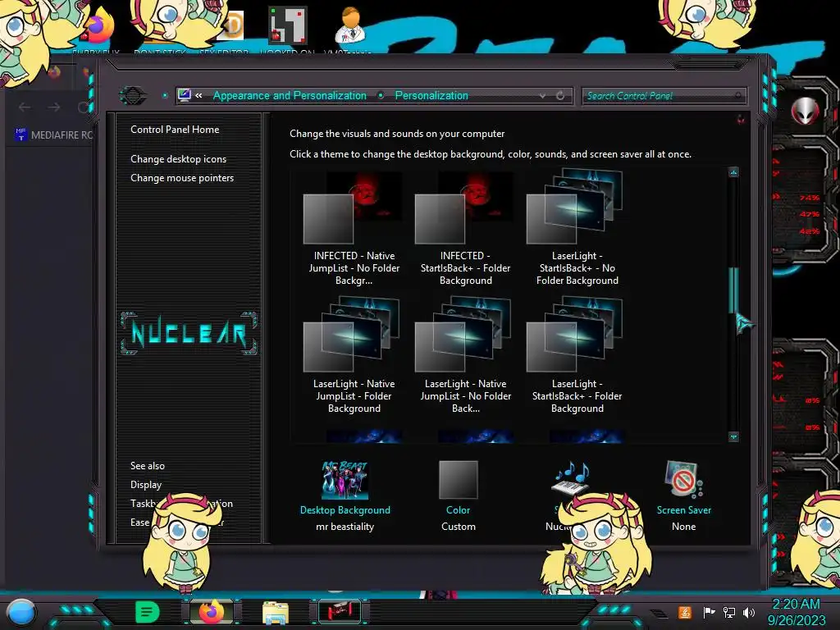Expand the breadcrumb overflow double-chevron
Image resolution: width=840 pixels, height=630 pixels.
(199, 96)
